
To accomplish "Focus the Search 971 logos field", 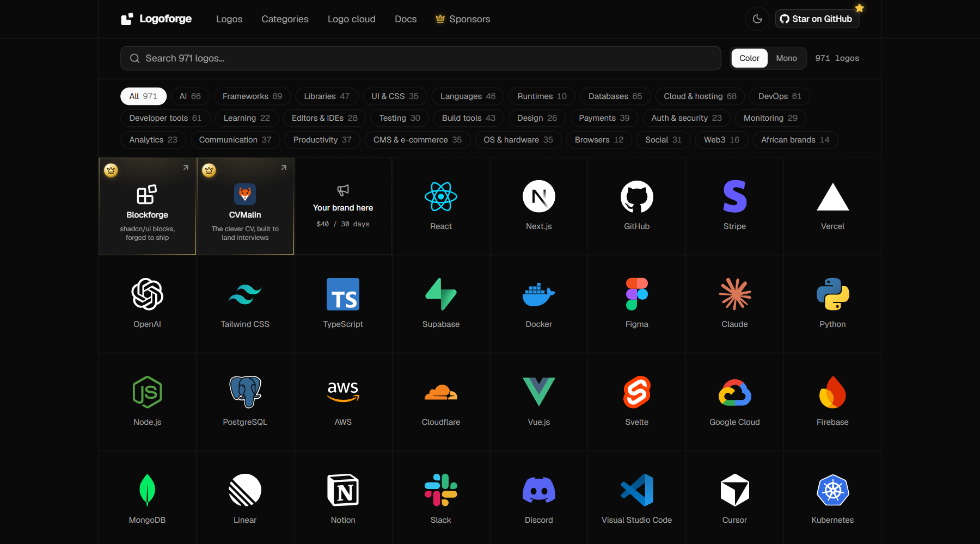I will [421, 58].
